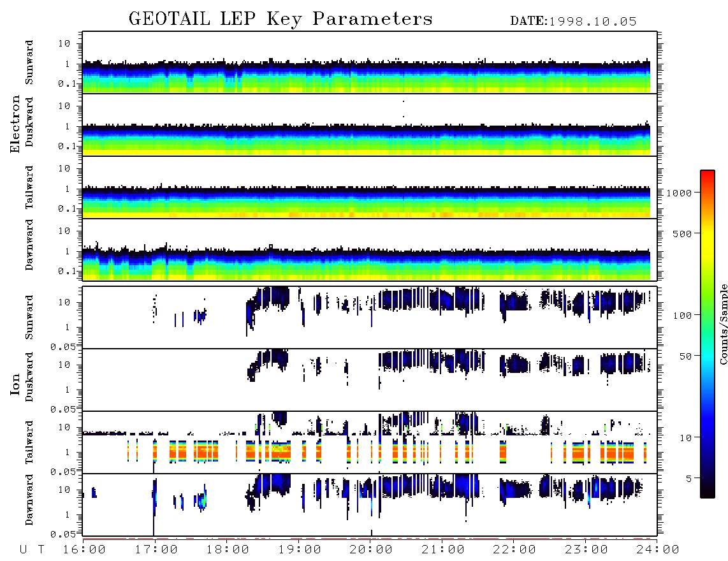Select the Ion "Duskward" panel label
Viewport: 728px width, 561px height.
29,377
